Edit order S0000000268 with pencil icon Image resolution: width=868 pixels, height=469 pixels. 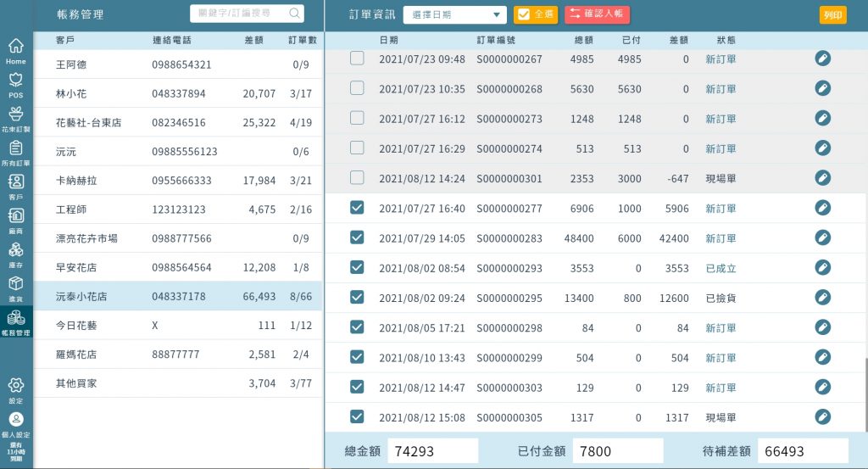[x=822, y=88]
